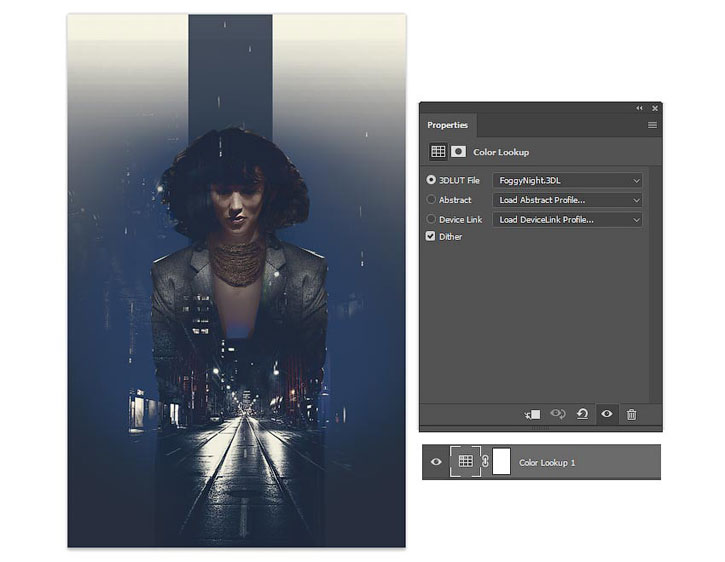This screenshot has width=725, height=562.
Task: Clip adjustment to layer below icon
Action: tap(533, 414)
